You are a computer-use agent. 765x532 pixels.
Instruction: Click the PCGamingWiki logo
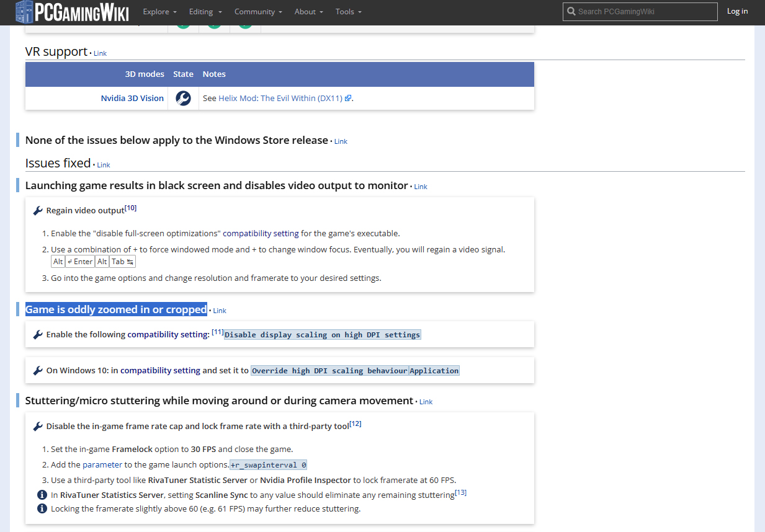tap(71, 12)
